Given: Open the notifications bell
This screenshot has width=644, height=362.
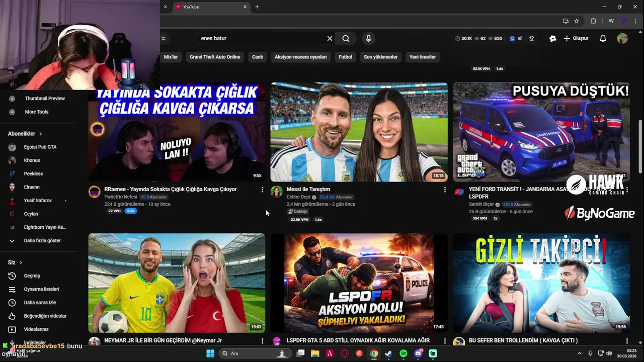Looking at the screenshot, I should (x=603, y=38).
